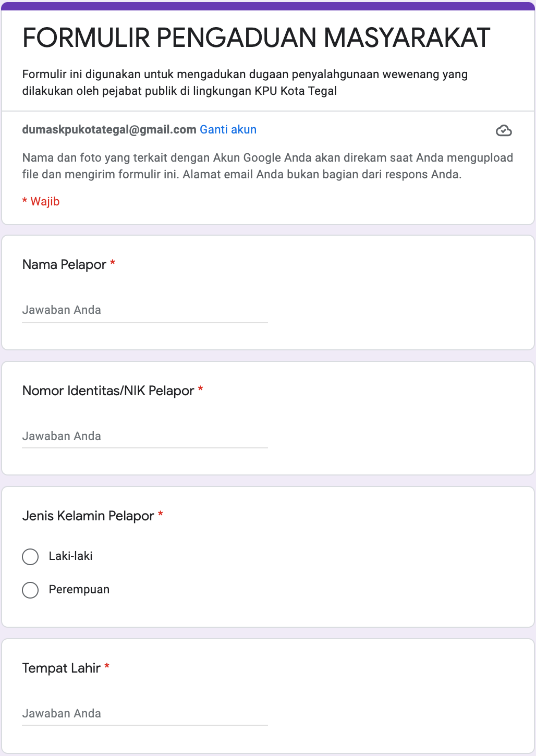Click the dumaskpukotategal@gmail.com account email
Viewport: 536px width, 756px height.
[109, 130]
